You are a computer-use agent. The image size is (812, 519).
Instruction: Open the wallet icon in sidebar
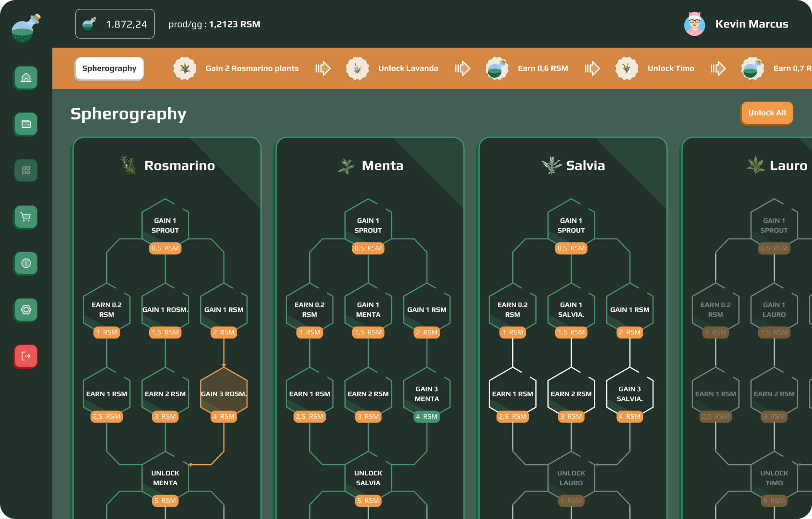pyautogui.click(x=26, y=124)
